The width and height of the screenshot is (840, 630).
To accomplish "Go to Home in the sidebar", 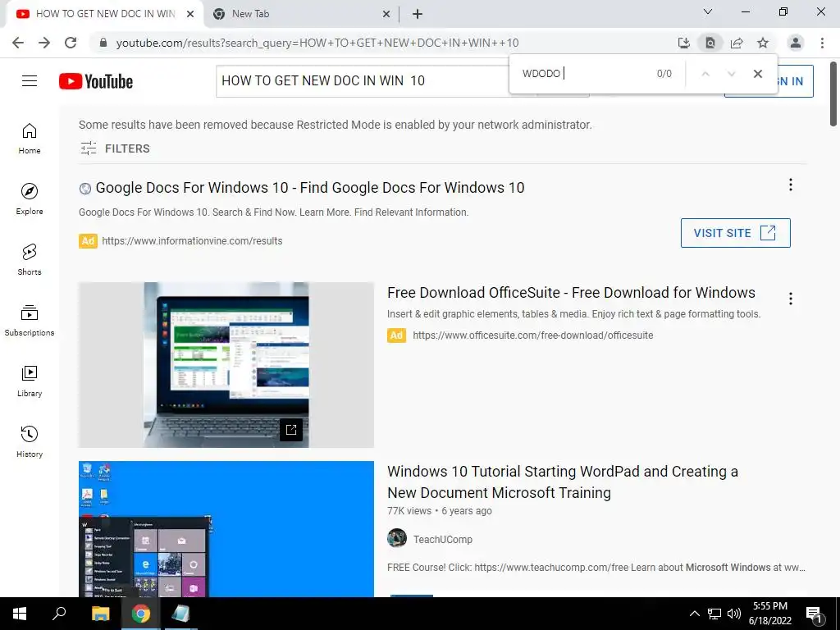I will click(30, 139).
